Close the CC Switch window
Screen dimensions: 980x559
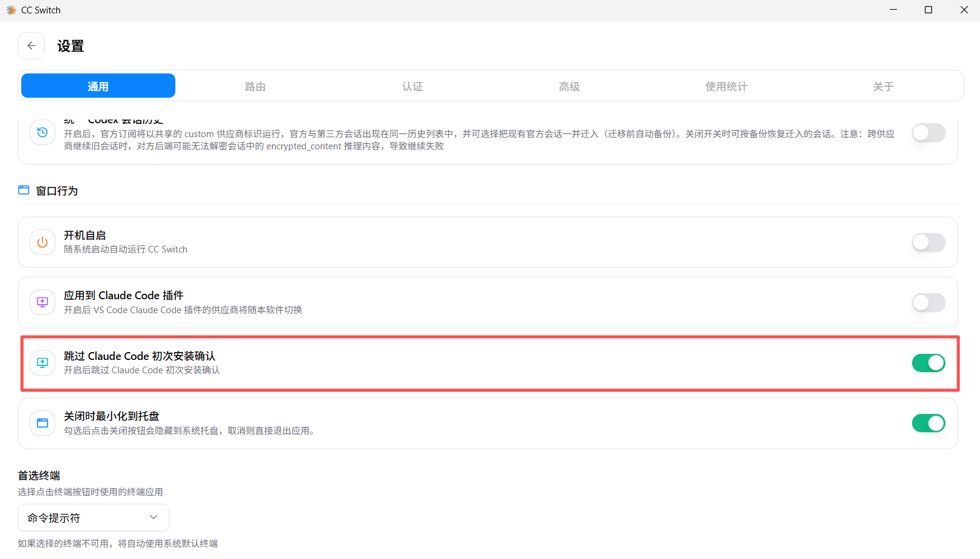point(964,10)
